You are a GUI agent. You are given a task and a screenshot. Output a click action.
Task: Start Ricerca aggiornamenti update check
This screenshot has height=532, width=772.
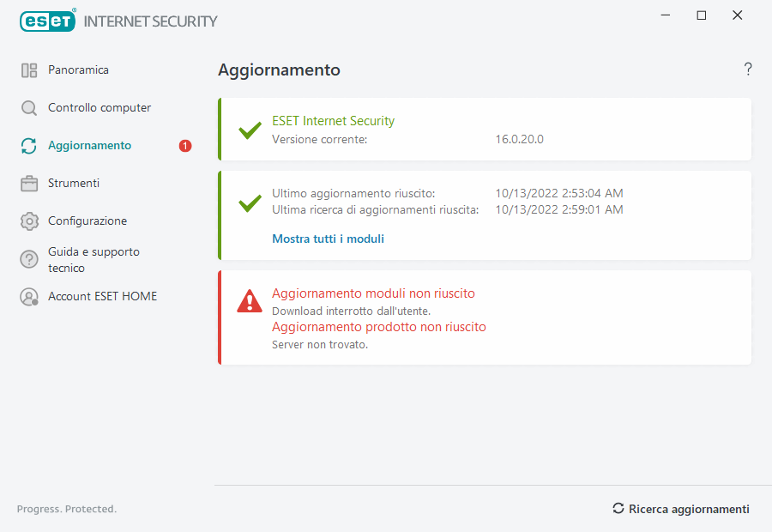[681, 509]
